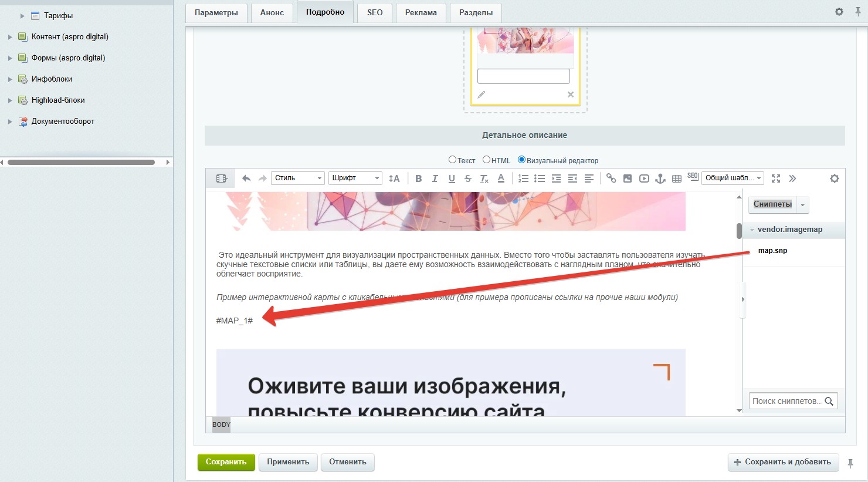Select the HTML editor mode
Screen dimensions: 868x482
(486, 160)
